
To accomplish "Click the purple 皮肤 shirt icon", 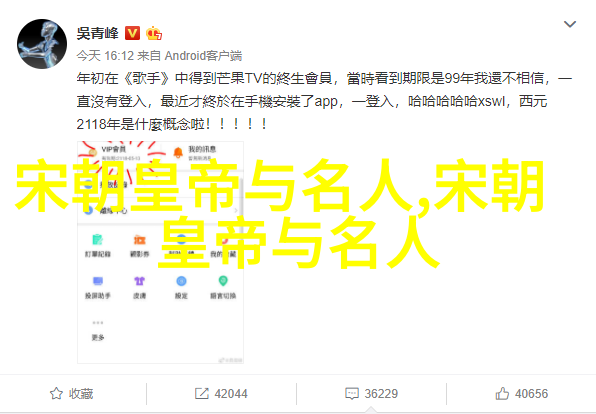I will [139, 281].
